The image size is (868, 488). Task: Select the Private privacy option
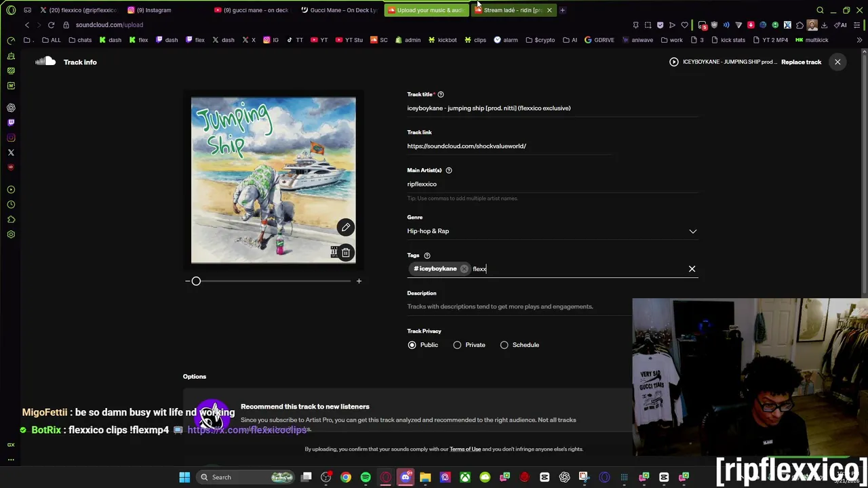click(x=457, y=345)
